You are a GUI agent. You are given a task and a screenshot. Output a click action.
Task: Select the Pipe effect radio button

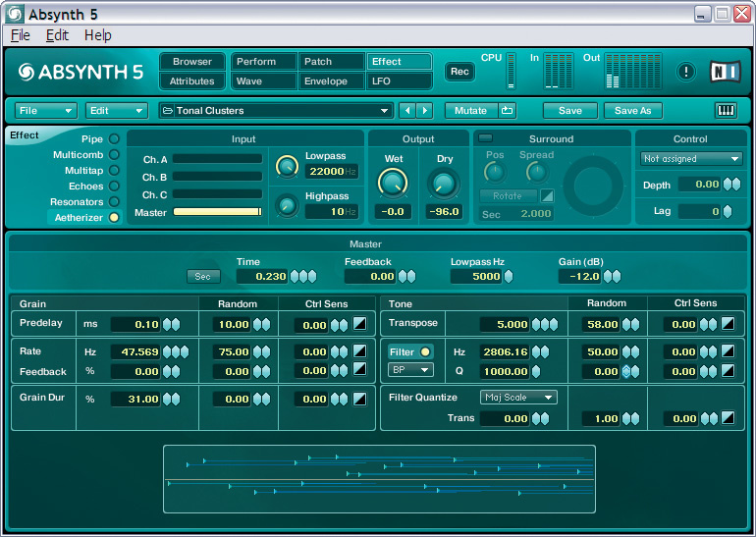point(114,139)
